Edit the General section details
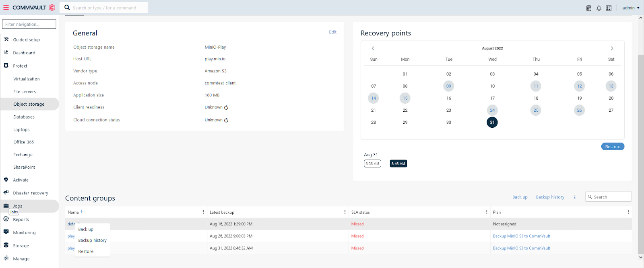The width and height of the screenshot is (644, 268). tap(332, 32)
